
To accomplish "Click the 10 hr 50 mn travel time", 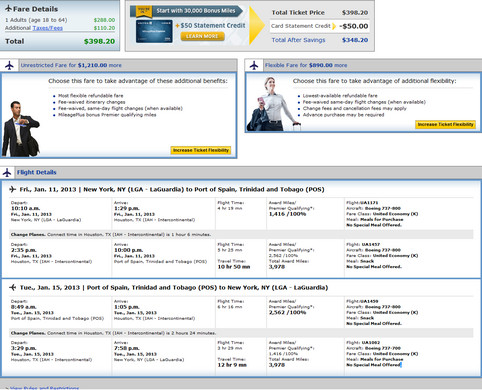I will coord(234,267).
